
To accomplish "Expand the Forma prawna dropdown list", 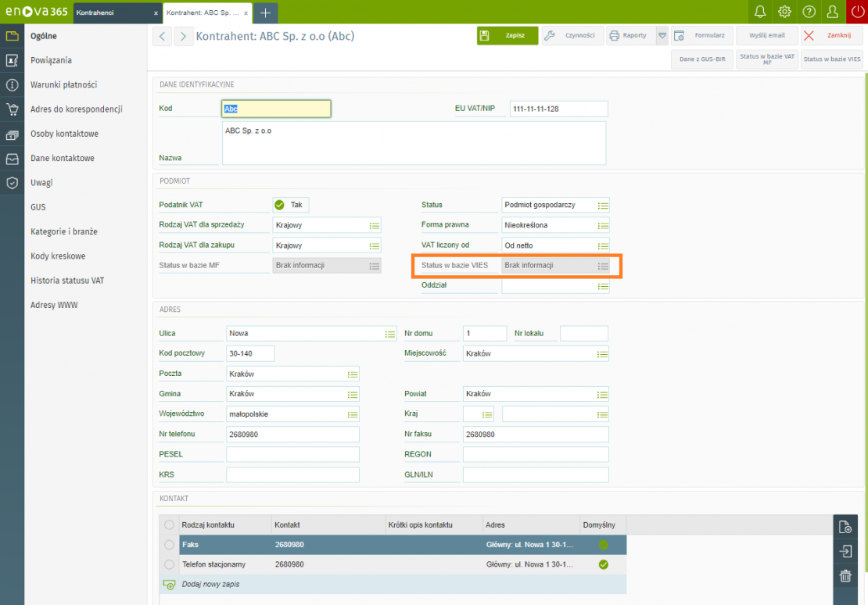I will point(602,225).
